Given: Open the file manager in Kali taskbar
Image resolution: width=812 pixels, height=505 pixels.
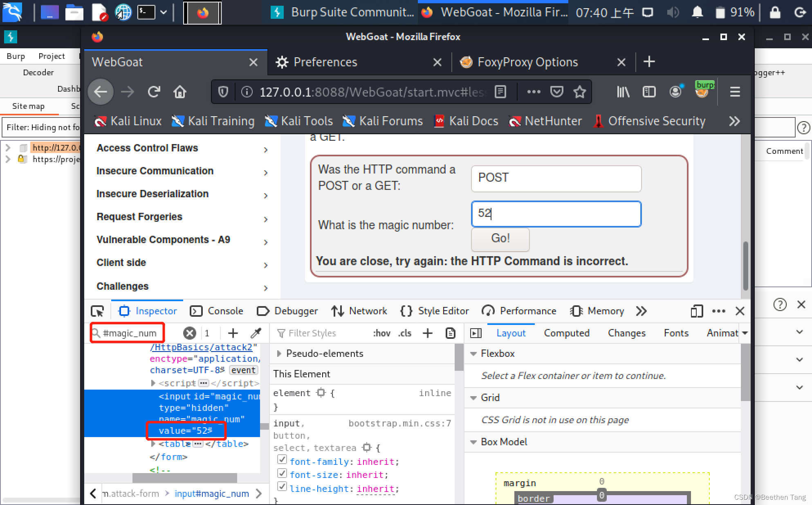Looking at the screenshot, I should click(x=74, y=12).
